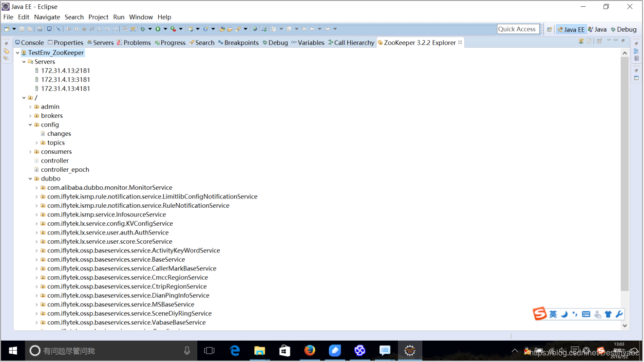644x362 pixels.
Task: Click the Cortana search box in the taskbar
Action: pyautogui.click(x=111, y=350)
